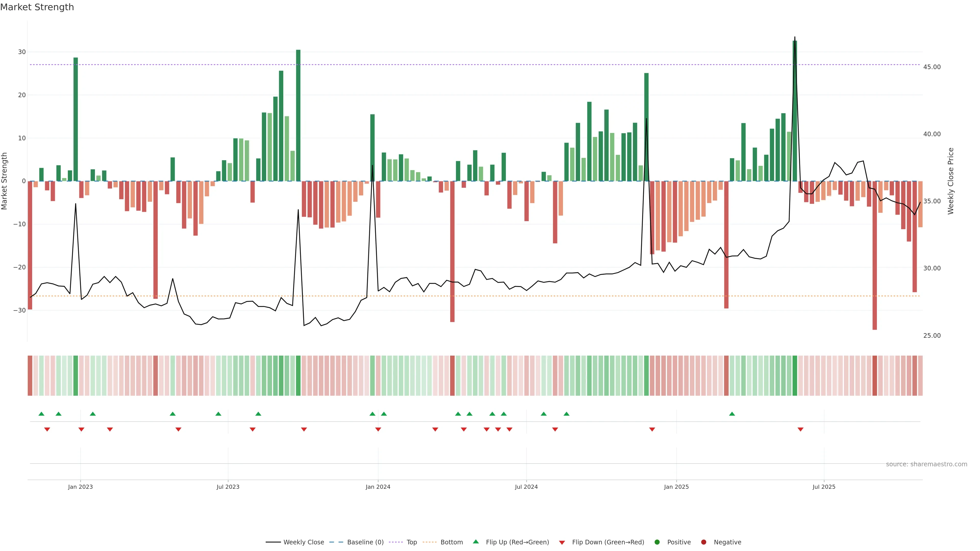The height and width of the screenshot is (551, 980).
Task: Click the green Flip Up triangle legend icon
Action: 475,542
